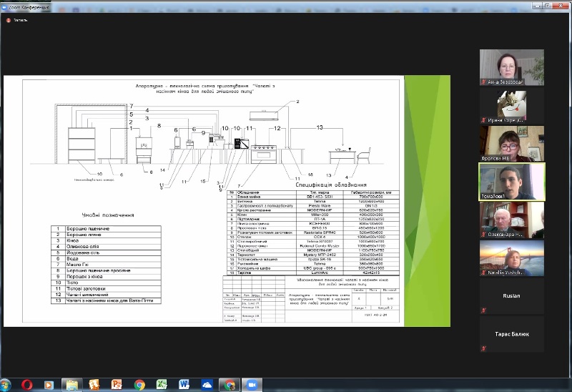This screenshot has height=392, width=572.
Task: Click the Zoom Конференция window title
Action: pos(29,6)
